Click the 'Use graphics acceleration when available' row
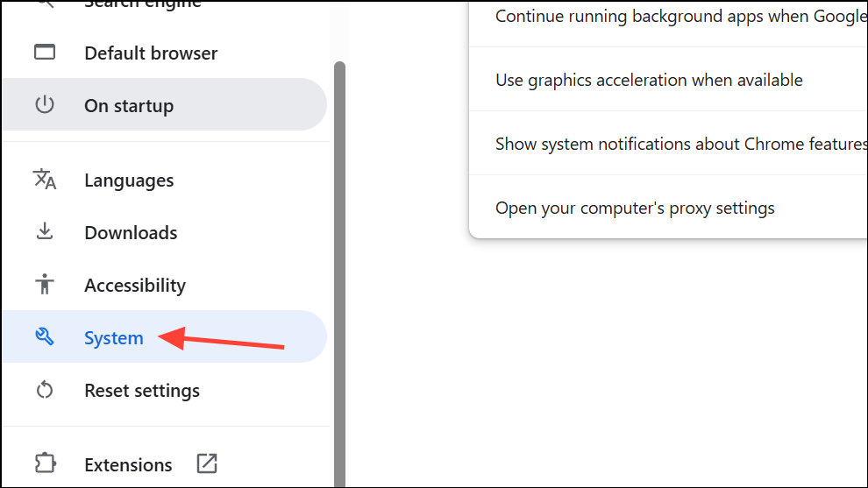868x488 pixels. click(x=649, y=80)
